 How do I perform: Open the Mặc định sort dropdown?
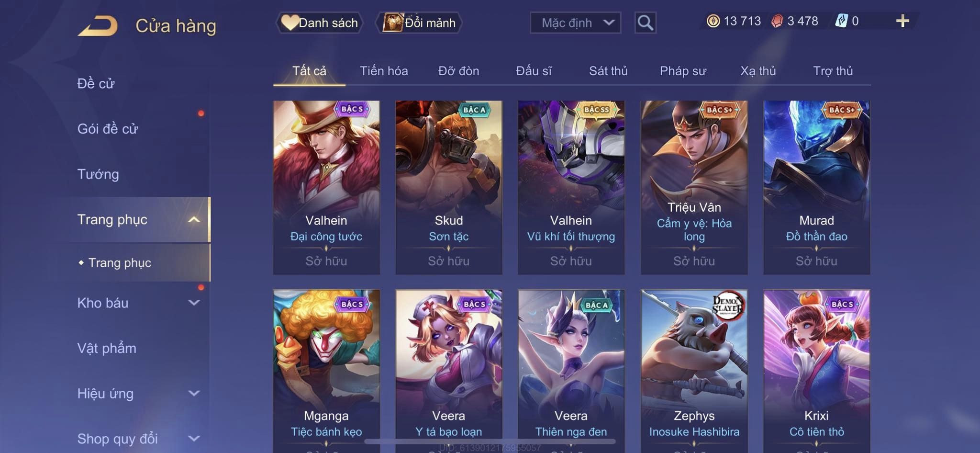575,23
